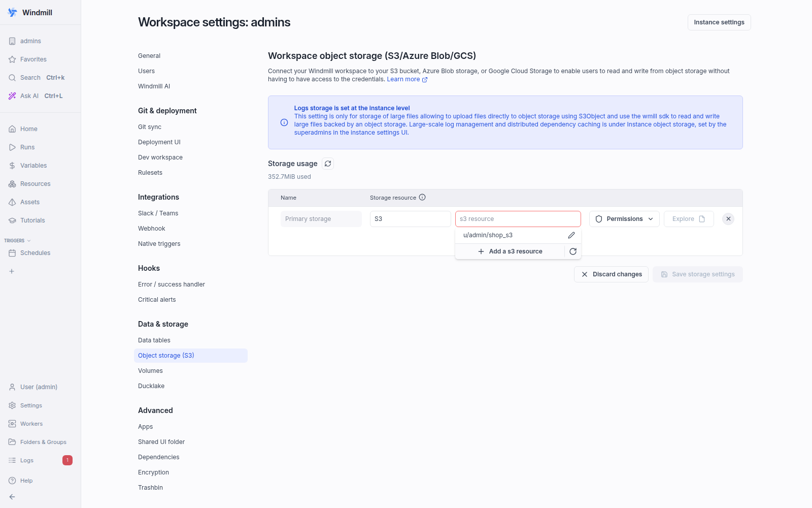Image resolution: width=812 pixels, height=508 pixels.
Task: Open Runs page
Action: coord(40,147)
